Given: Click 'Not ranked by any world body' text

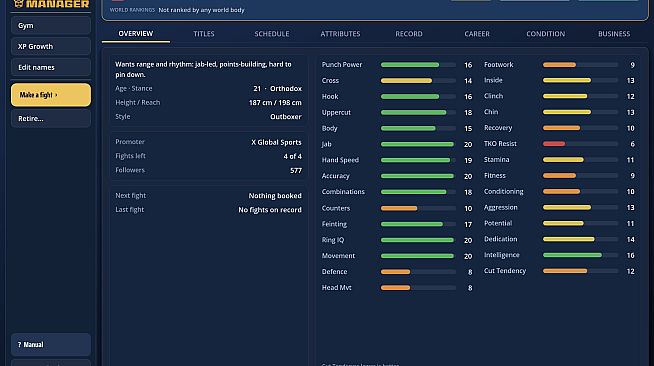Looking at the screenshot, I should tap(201, 10).
